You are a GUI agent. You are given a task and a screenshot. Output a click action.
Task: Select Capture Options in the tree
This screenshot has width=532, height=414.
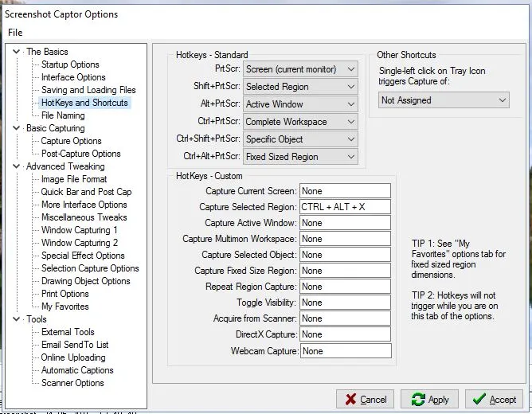tap(71, 141)
